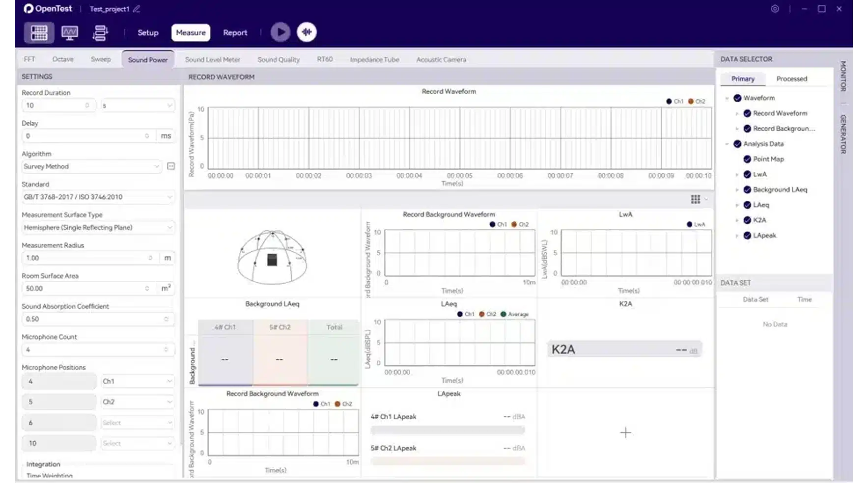The height and width of the screenshot is (483, 868).
Task: Uncheck LAeq in data tree
Action: tap(747, 205)
